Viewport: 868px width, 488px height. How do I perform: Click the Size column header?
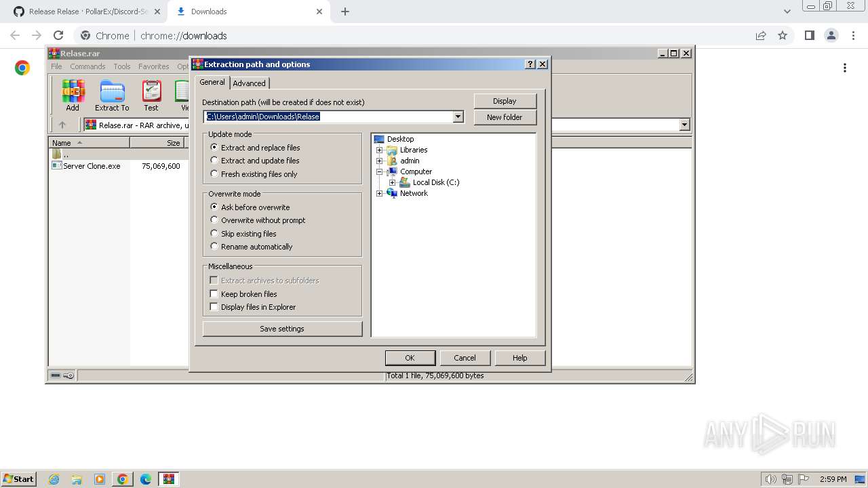coord(157,142)
